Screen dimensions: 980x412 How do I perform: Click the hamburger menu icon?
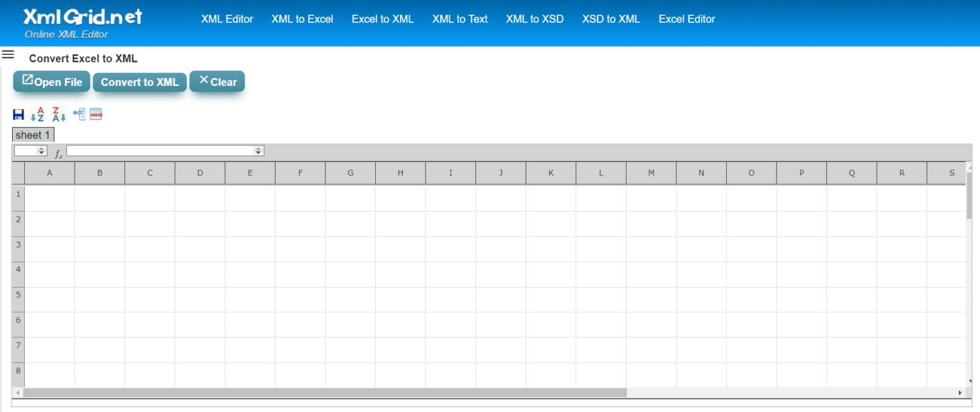[8, 54]
